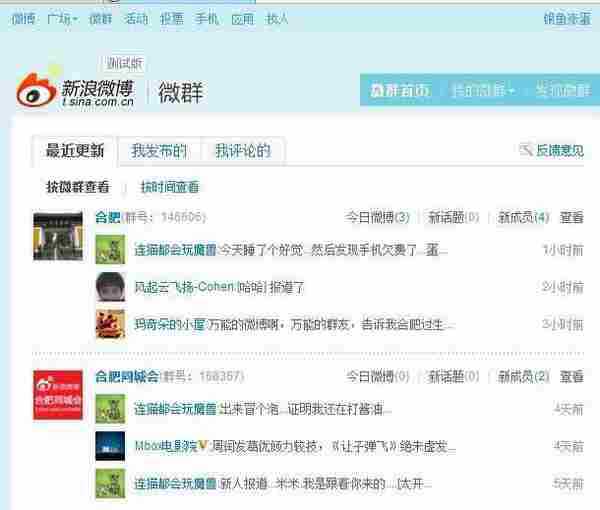Click the Sina Weibo eye logo
Viewport: 600px width, 510px height.
36,92
